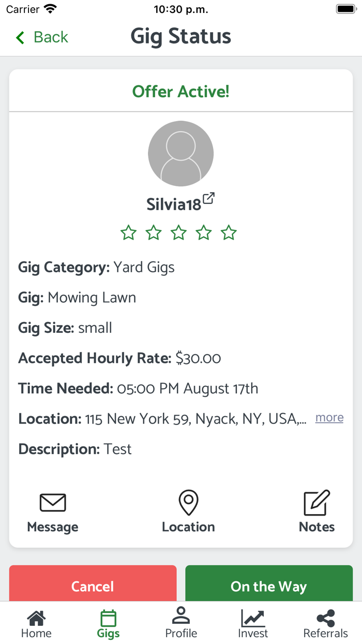Open the Profile person icon
The width and height of the screenshot is (362, 644).
[181, 616]
